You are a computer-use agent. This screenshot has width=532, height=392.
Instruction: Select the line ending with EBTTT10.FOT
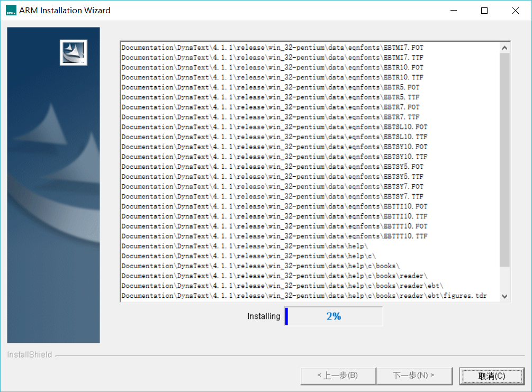275,226
